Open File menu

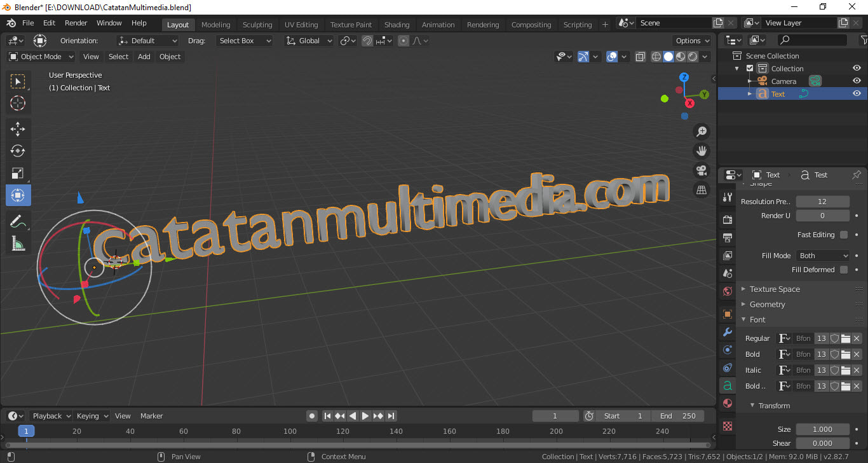click(28, 23)
